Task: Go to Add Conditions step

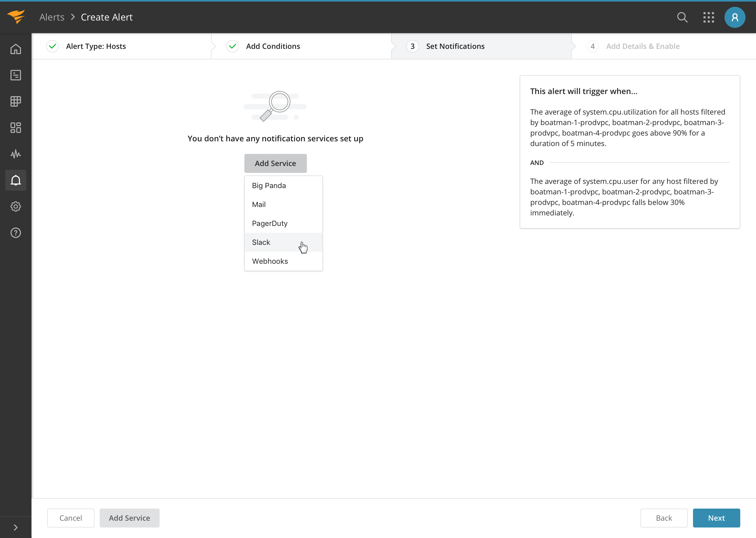Action: [x=273, y=46]
